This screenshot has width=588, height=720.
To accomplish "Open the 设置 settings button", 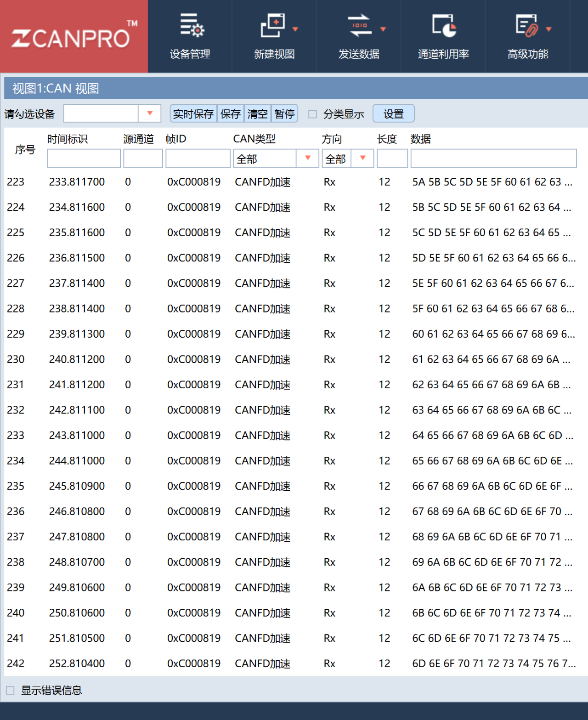I will [393, 114].
